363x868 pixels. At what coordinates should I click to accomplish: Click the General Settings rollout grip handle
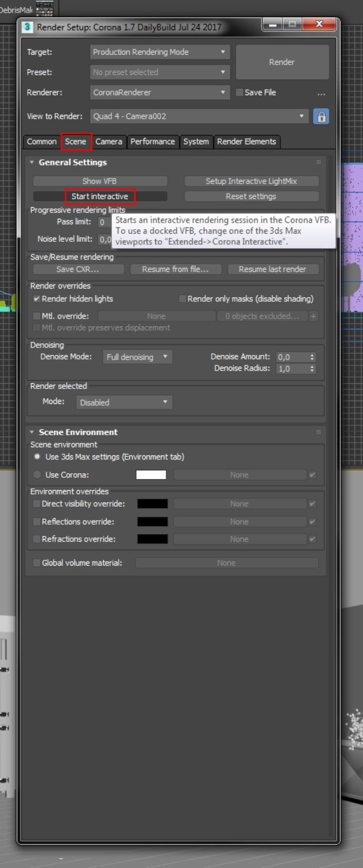[319, 162]
